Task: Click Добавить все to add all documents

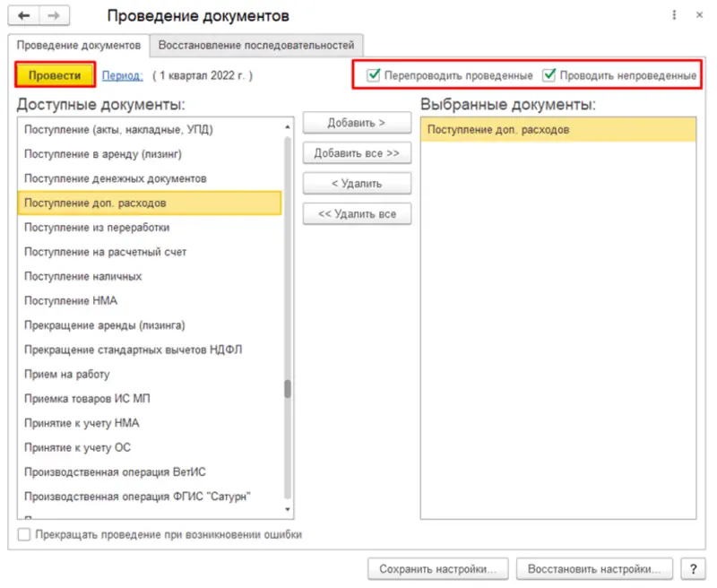Action: coord(358,152)
